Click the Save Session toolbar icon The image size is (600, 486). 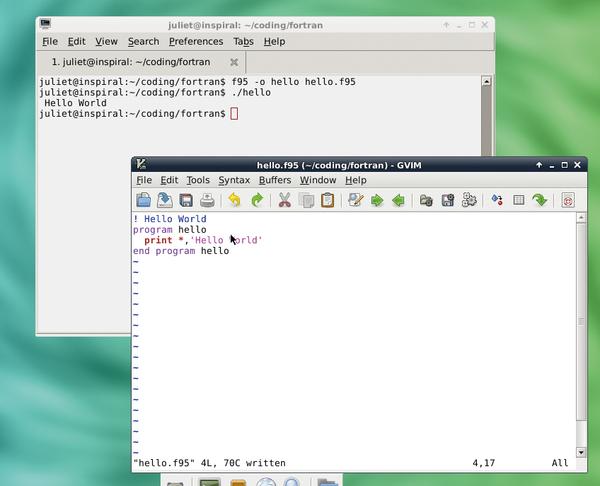pos(448,200)
